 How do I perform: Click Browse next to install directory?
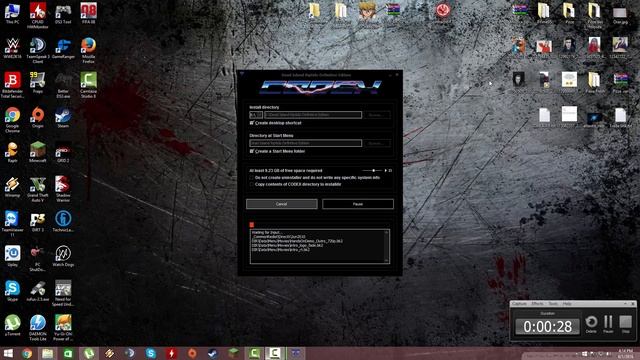(x=377, y=115)
